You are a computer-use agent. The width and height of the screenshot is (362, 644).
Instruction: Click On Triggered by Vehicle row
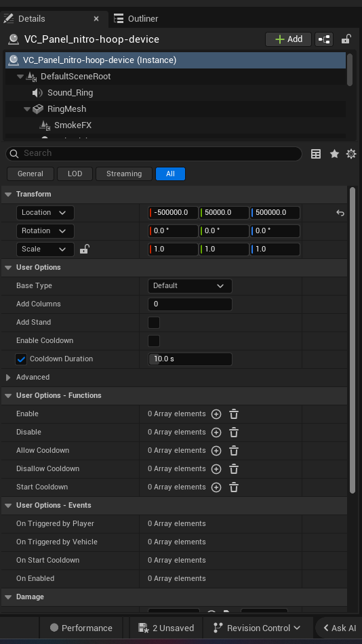[x=174, y=542]
